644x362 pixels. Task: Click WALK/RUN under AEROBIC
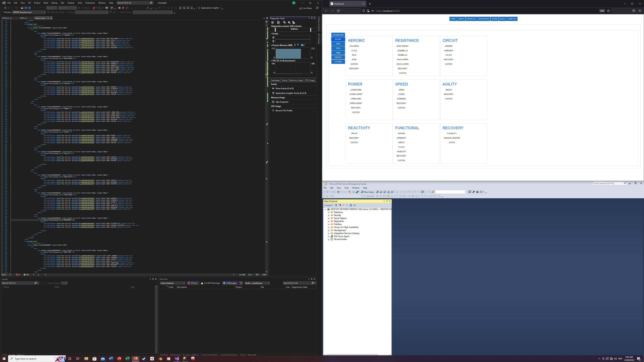tap(354, 46)
